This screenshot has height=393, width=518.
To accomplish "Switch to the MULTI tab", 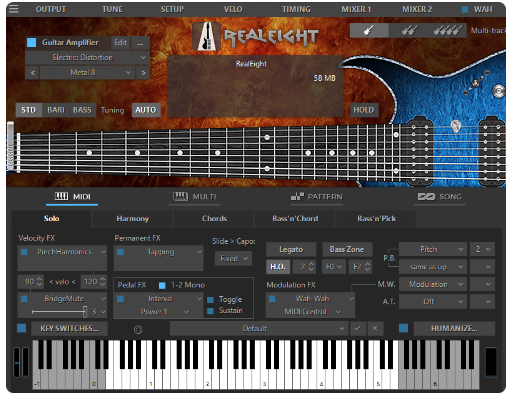I will tap(195, 197).
